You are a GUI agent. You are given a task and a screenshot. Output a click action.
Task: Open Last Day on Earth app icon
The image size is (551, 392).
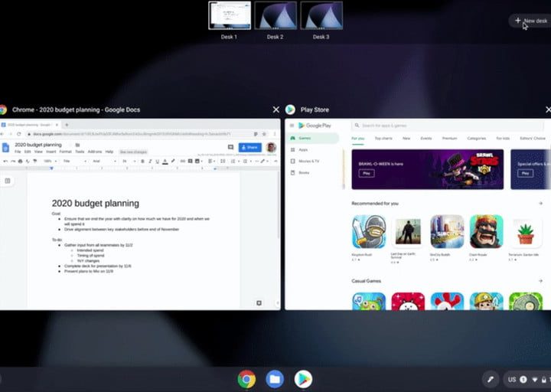[408, 232]
